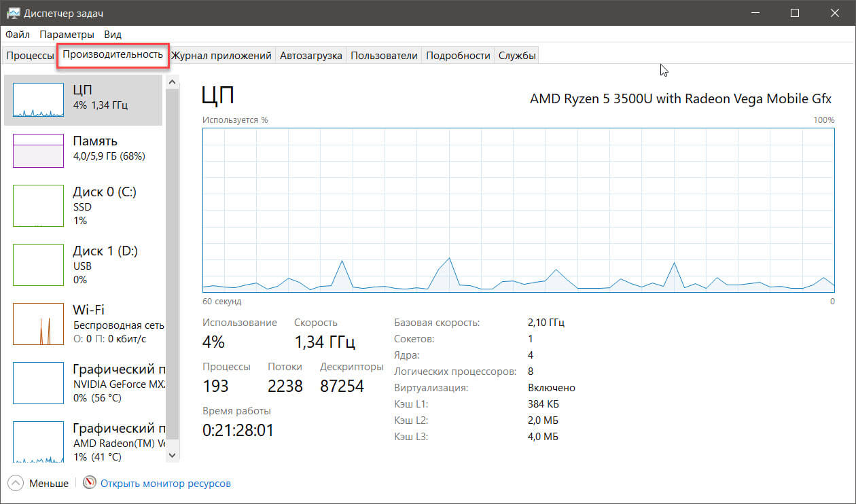Open the Параметры menu

point(67,35)
